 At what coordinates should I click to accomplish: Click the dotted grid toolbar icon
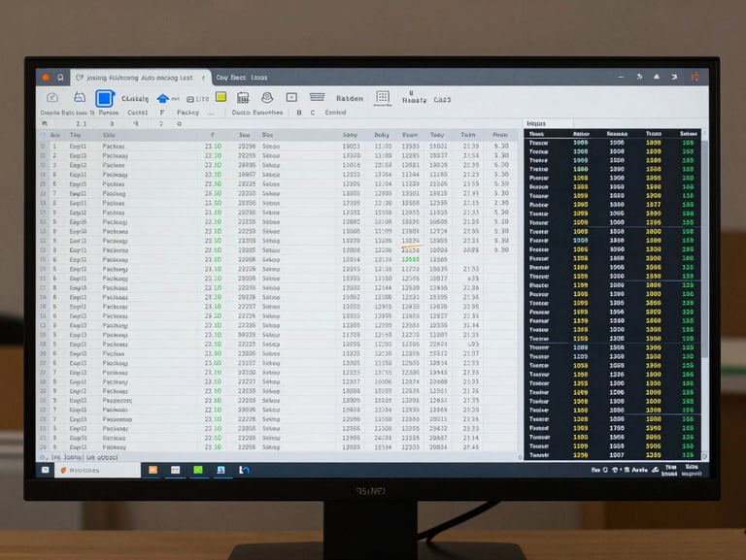[x=383, y=97]
